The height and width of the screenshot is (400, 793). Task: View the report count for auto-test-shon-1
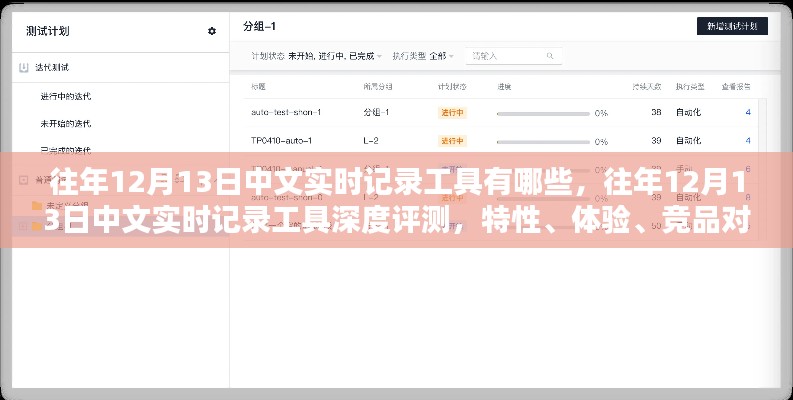pyautogui.click(x=747, y=113)
